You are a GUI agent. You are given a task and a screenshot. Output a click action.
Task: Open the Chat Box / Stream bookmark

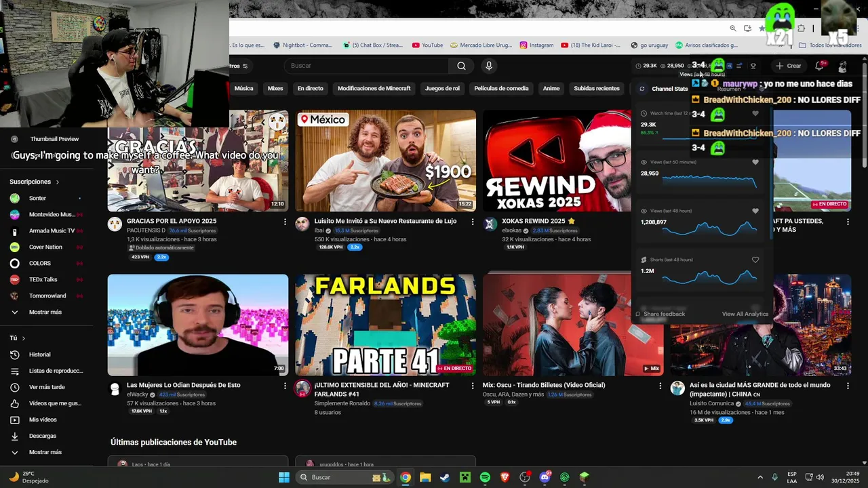click(x=372, y=45)
